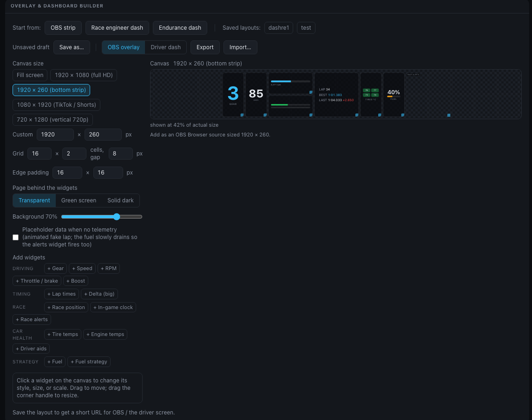Image resolution: width=532 pixels, height=420 pixels.
Task: Enable placeholder data when no telemetry
Action: click(16, 237)
